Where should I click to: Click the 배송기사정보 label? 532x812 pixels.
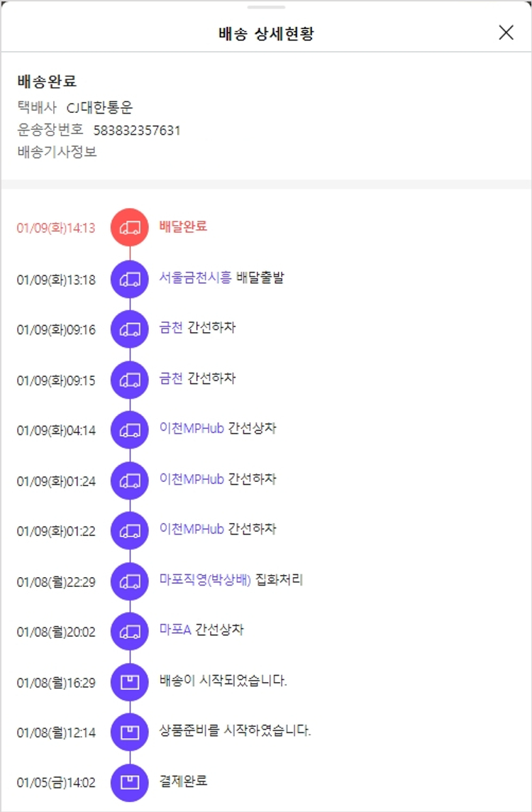coord(57,151)
